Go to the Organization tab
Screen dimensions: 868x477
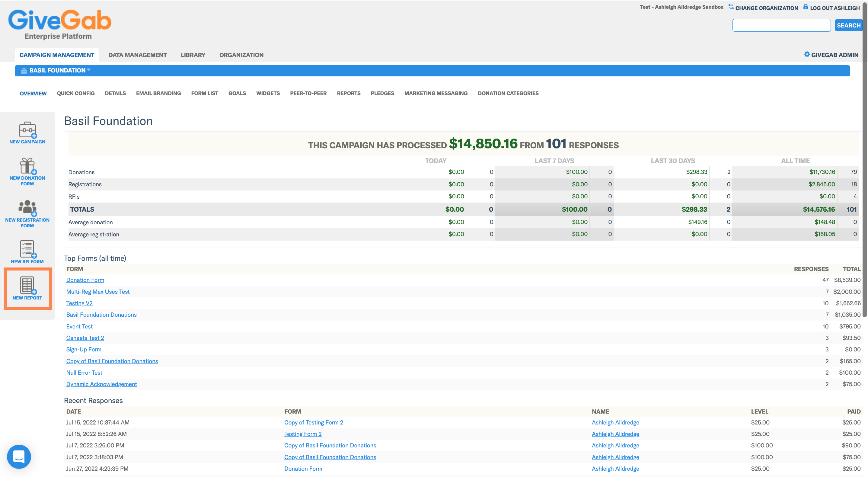(242, 55)
